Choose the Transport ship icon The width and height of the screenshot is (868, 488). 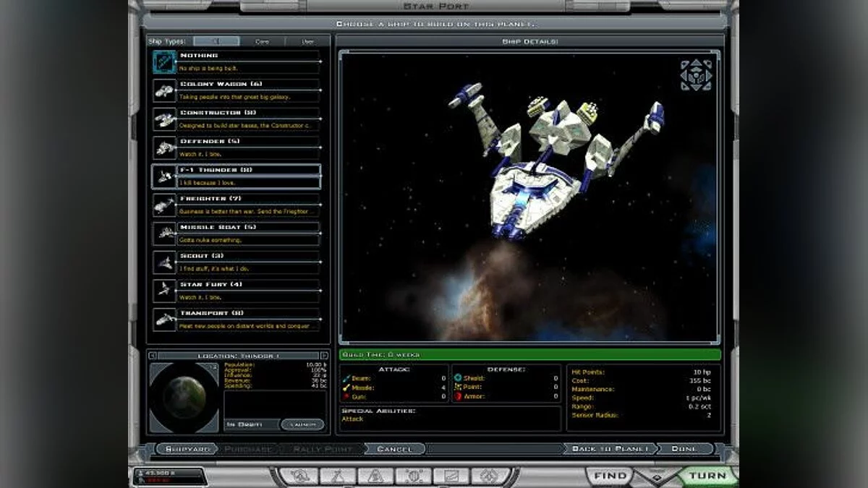click(164, 319)
